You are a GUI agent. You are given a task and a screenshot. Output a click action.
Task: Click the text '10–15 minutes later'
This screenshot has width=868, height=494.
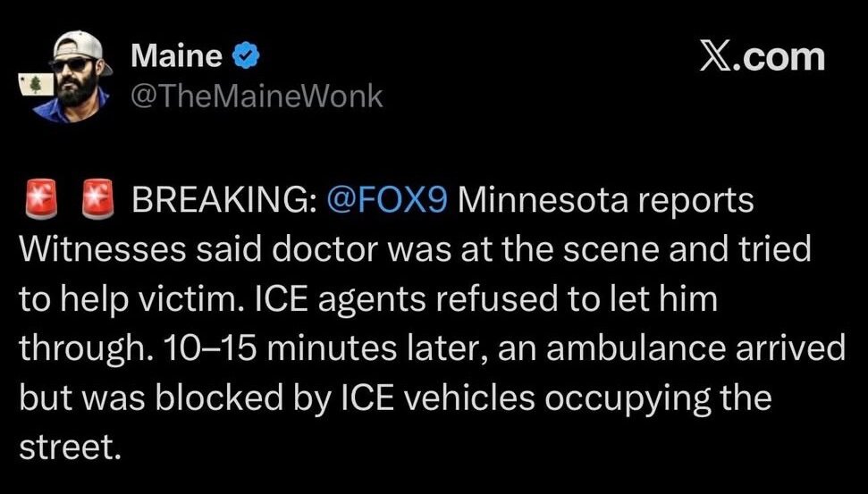click(x=238, y=347)
